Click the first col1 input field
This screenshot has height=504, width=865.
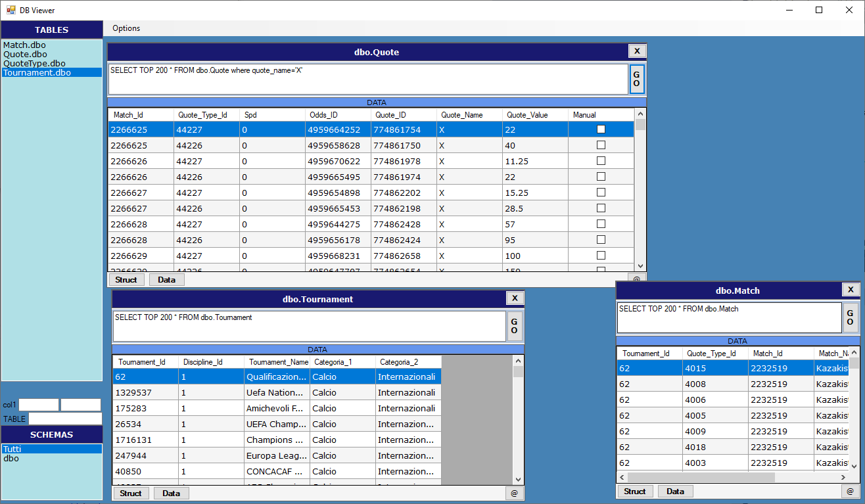[x=39, y=405]
